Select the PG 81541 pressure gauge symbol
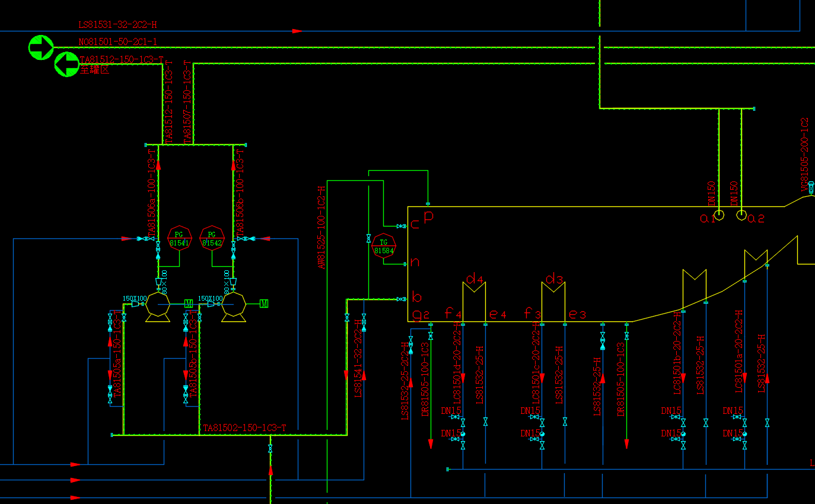The image size is (815, 504). tap(179, 238)
